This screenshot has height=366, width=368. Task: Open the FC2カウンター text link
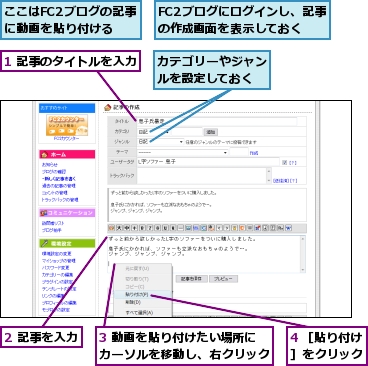[x=67, y=139]
